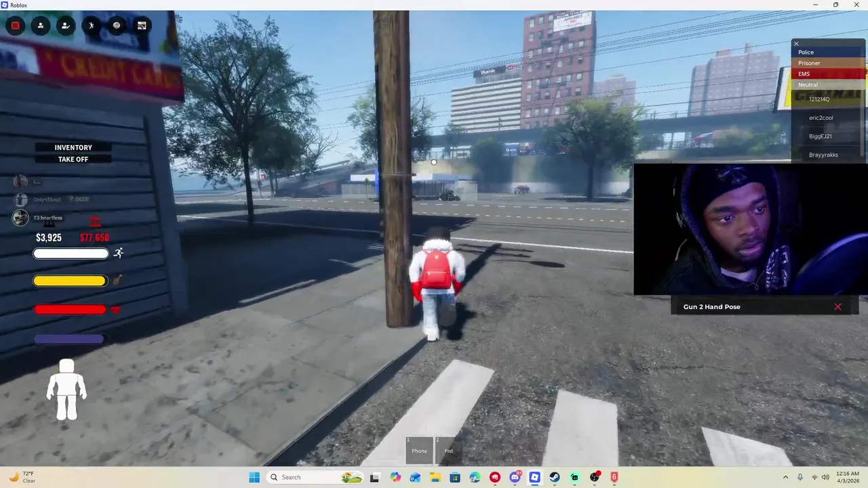Click the T3 heartless avatar
The width and height of the screenshot is (868, 488).
20,218
